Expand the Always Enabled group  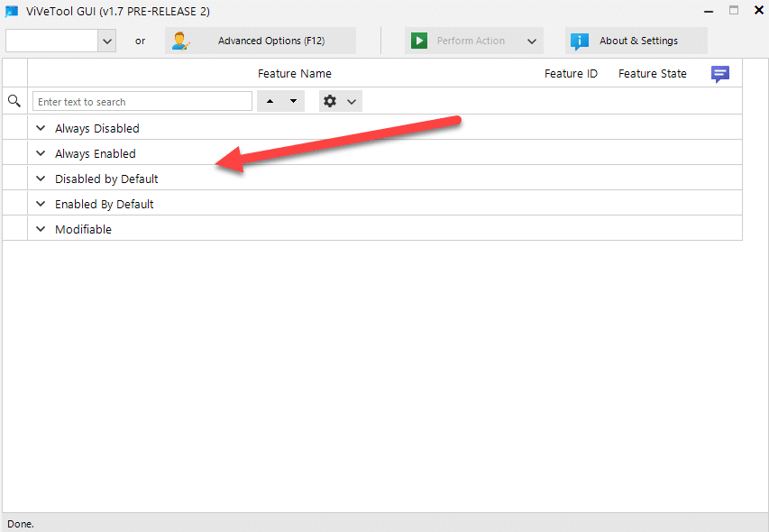[x=41, y=153]
